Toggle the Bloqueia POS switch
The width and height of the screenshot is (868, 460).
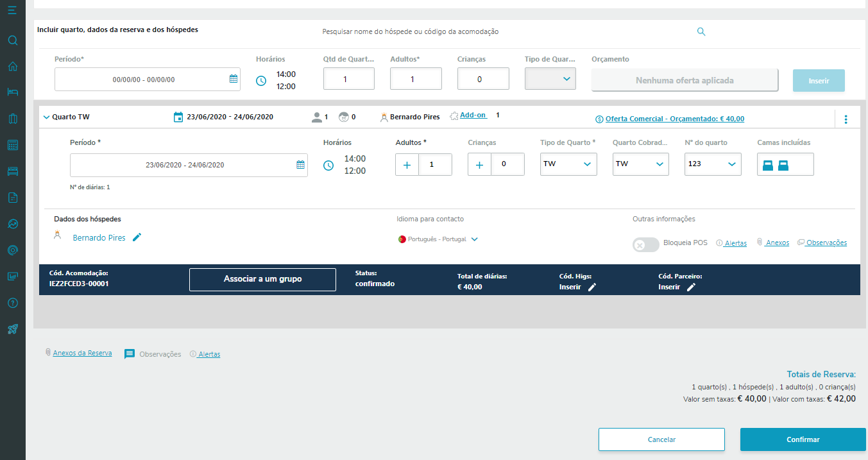pyautogui.click(x=645, y=244)
